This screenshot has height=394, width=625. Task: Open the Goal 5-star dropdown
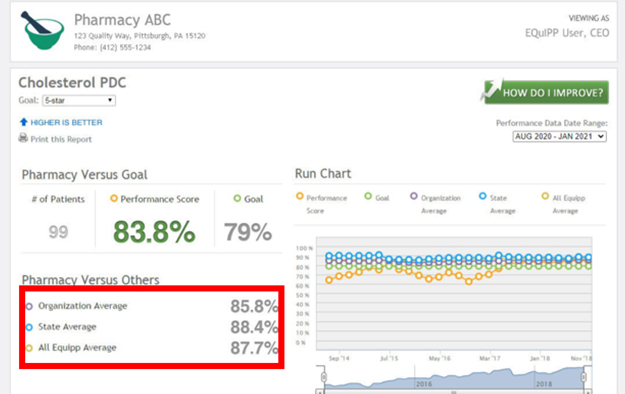[79, 100]
